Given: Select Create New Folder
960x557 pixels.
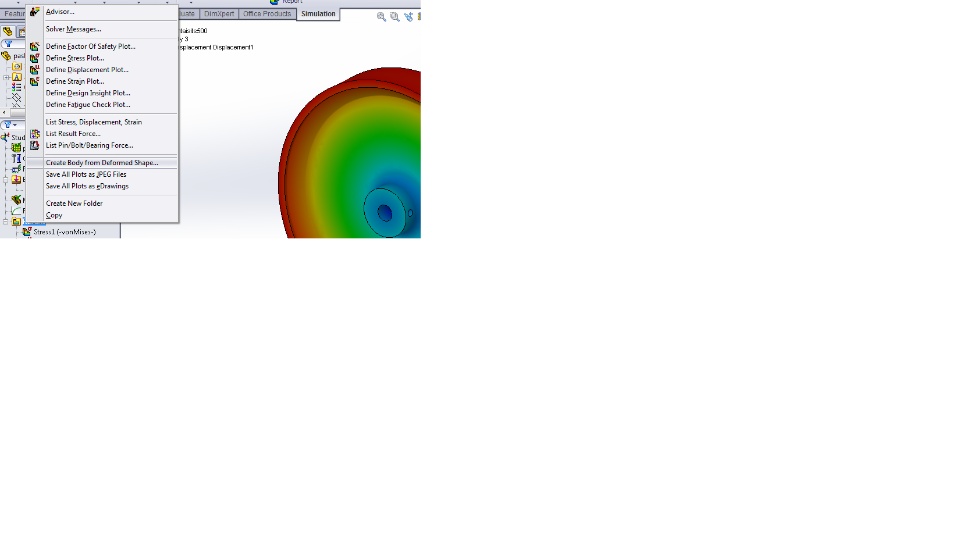Looking at the screenshot, I should pyautogui.click(x=74, y=203).
